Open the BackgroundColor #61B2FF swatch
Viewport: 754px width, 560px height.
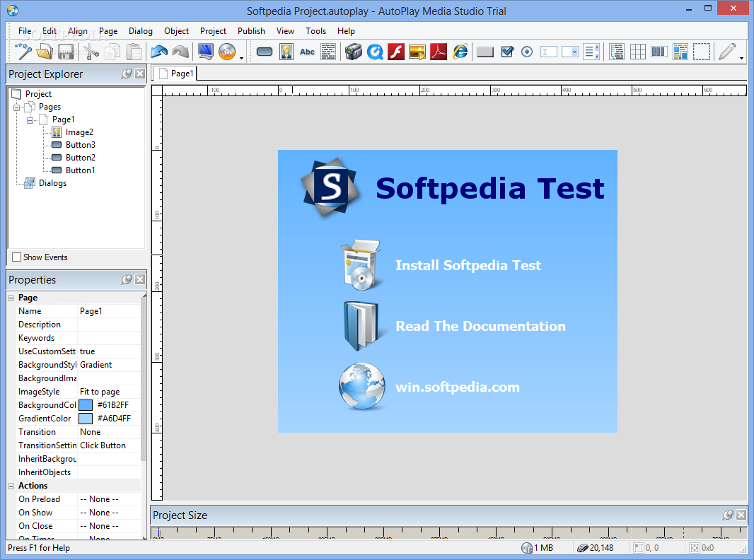(x=86, y=405)
